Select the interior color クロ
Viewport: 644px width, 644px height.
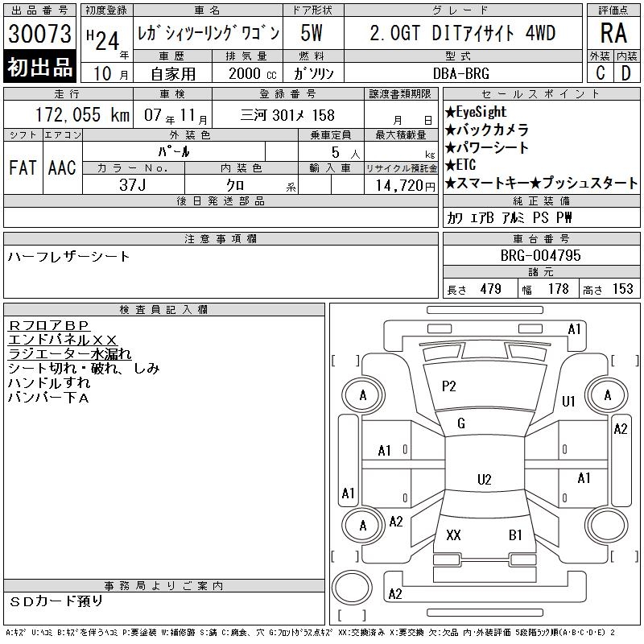235,185
